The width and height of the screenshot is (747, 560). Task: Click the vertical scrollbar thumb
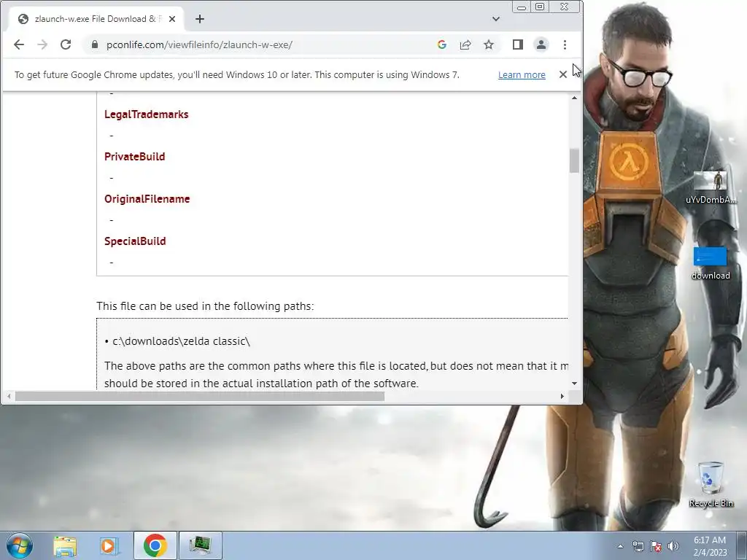pos(575,161)
